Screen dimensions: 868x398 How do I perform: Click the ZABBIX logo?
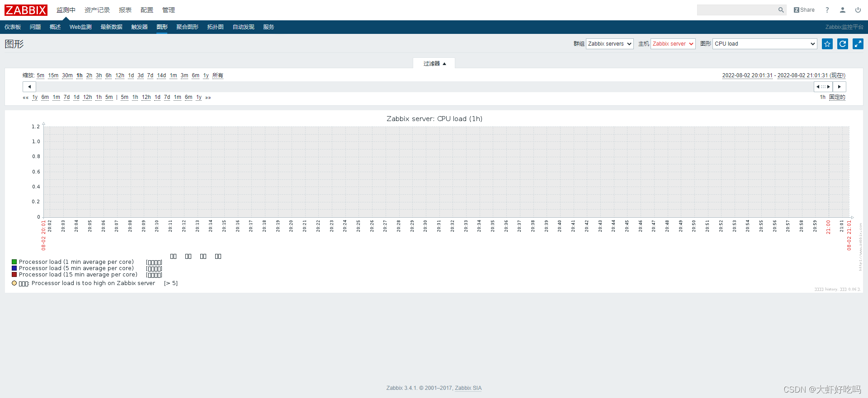(x=26, y=10)
